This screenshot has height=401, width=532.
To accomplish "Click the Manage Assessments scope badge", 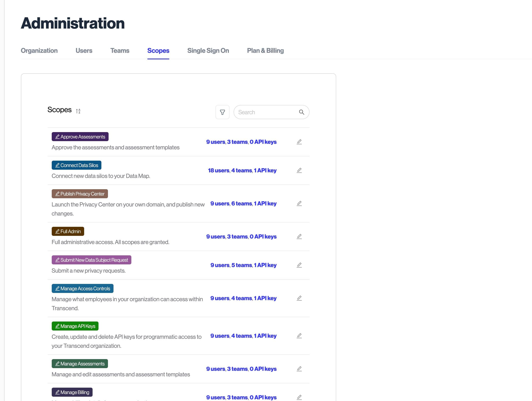I will [80, 363].
